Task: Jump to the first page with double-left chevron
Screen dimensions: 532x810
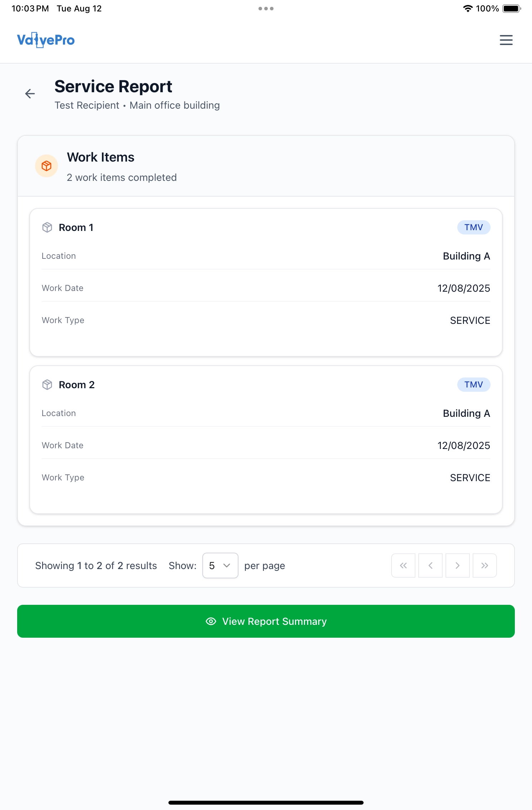Action: point(403,565)
